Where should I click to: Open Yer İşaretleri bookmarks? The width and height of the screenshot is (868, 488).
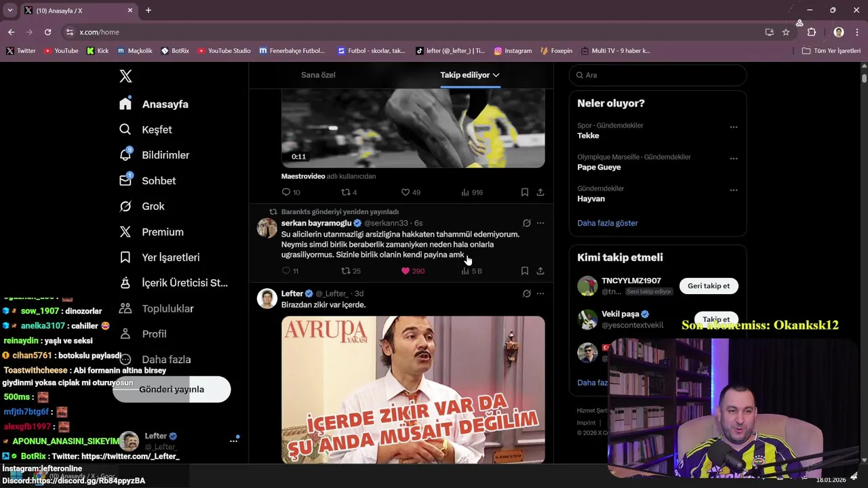159,258
